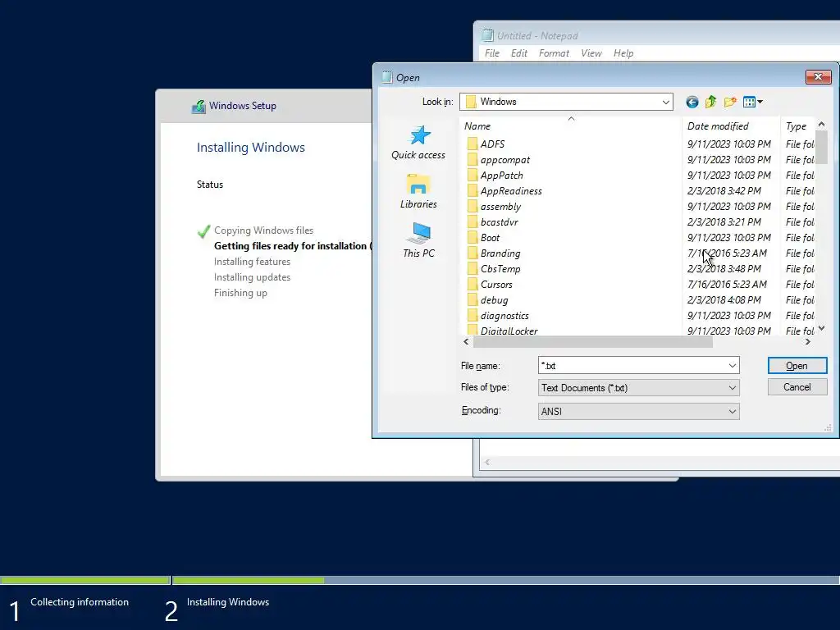Click the File name input field
This screenshot has width=840, height=630.
[x=632, y=365]
